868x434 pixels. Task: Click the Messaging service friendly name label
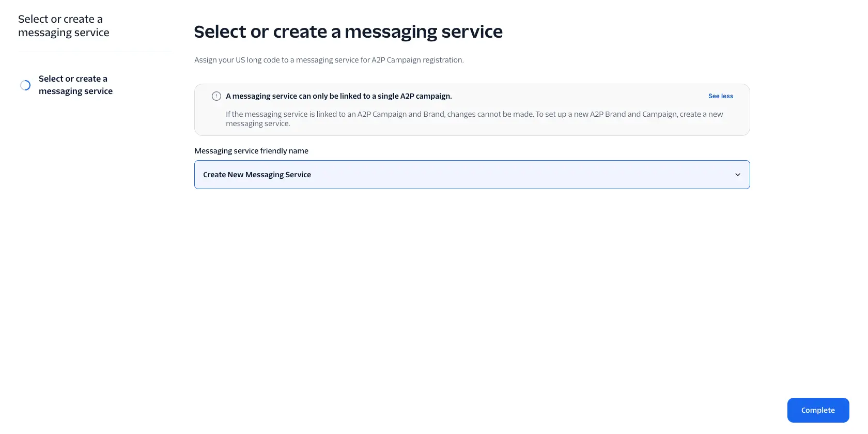point(251,151)
